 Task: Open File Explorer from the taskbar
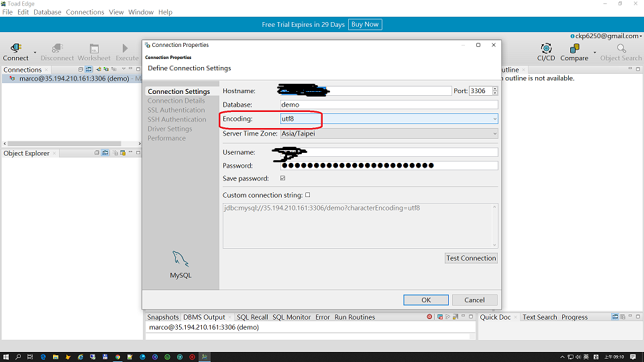point(56,357)
